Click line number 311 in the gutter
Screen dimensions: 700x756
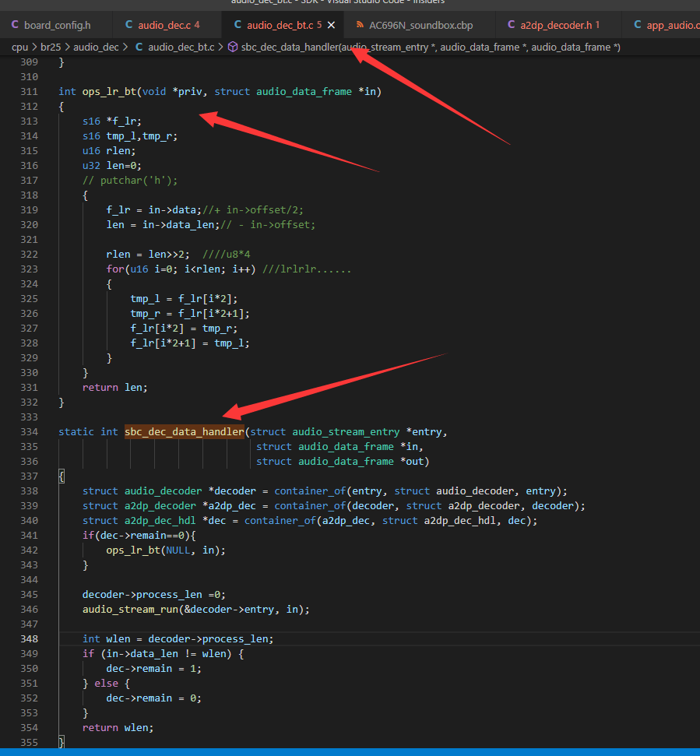29,92
